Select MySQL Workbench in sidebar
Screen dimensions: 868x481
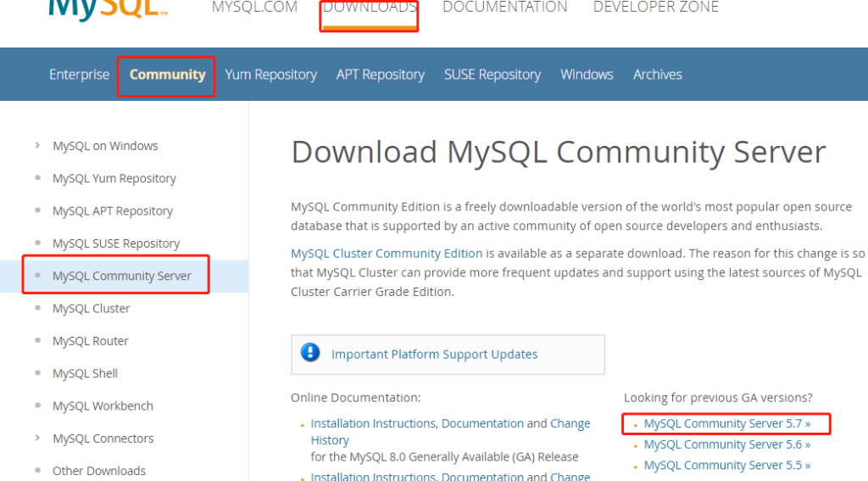103,406
